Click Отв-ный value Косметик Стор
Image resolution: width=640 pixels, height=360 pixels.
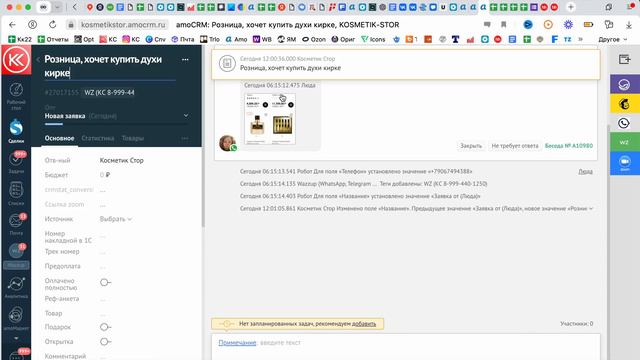[122, 160]
